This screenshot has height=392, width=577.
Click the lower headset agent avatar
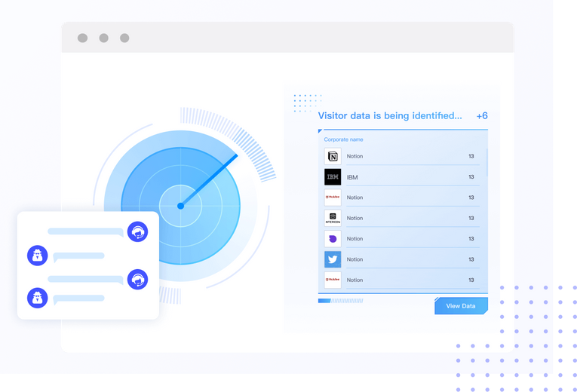click(x=137, y=280)
